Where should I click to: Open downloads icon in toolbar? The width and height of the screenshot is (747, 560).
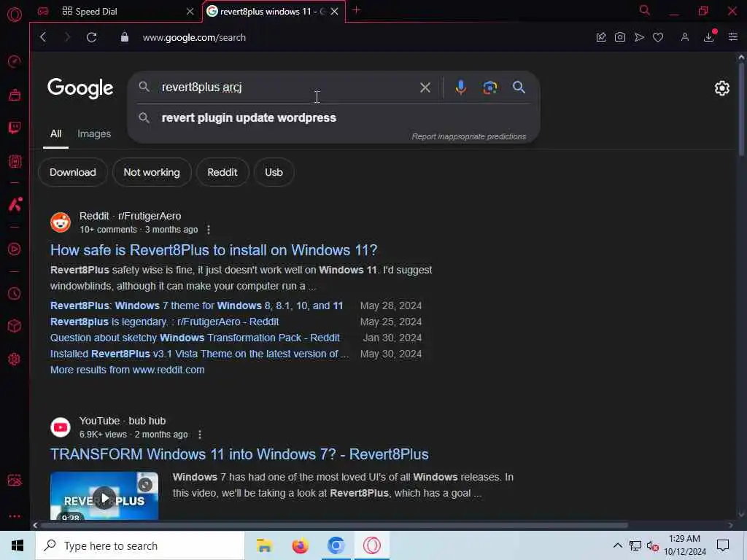tap(709, 37)
